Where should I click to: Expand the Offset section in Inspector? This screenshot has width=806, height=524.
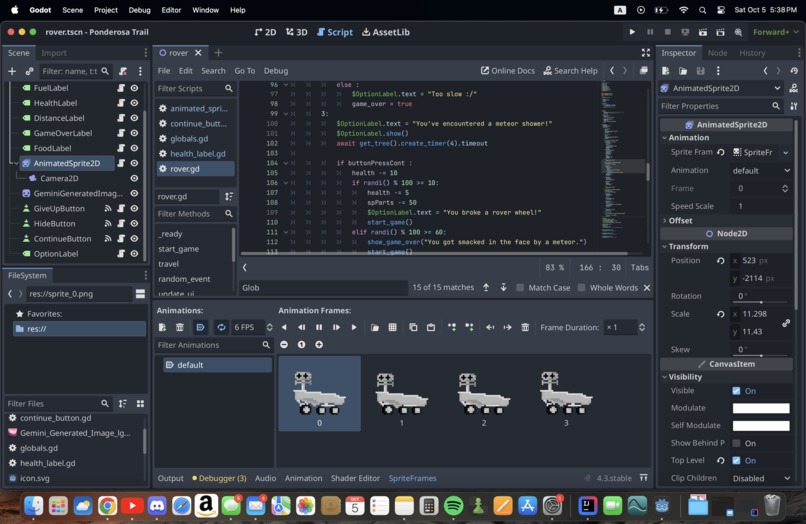(680, 220)
